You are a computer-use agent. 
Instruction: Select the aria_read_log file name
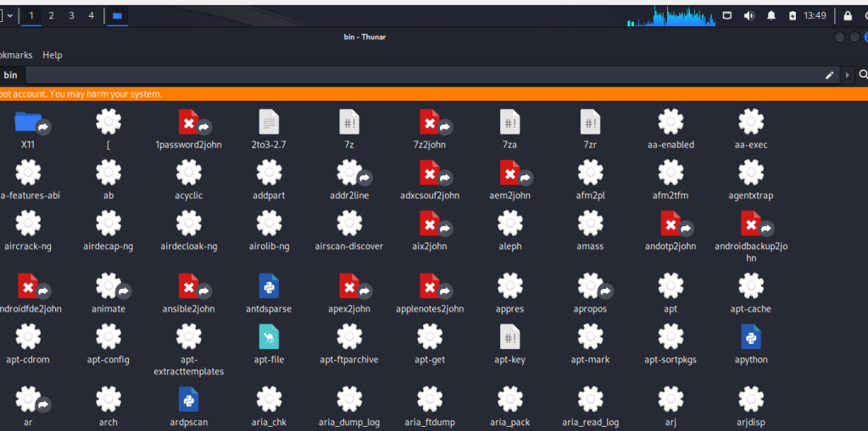click(x=590, y=423)
